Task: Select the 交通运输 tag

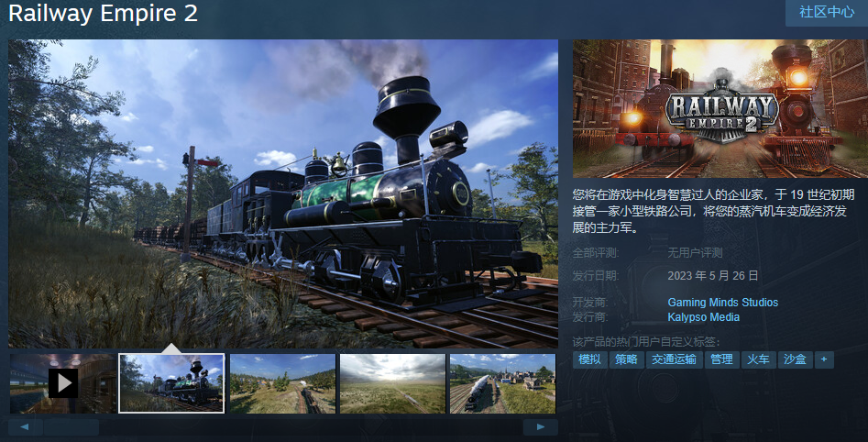Action: pyautogui.click(x=674, y=359)
